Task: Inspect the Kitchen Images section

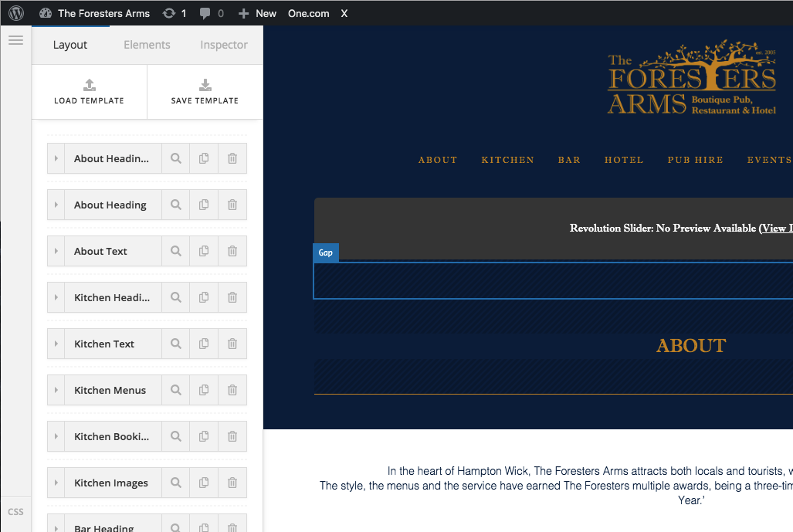Action: (x=176, y=483)
